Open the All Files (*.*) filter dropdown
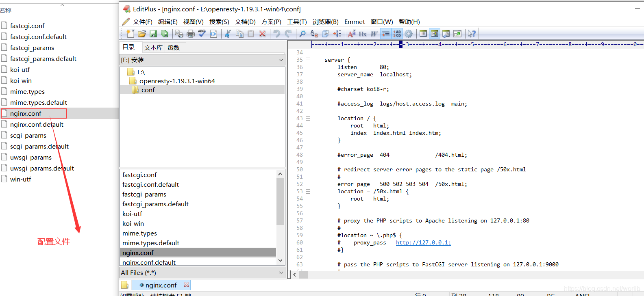 [x=202, y=272]
